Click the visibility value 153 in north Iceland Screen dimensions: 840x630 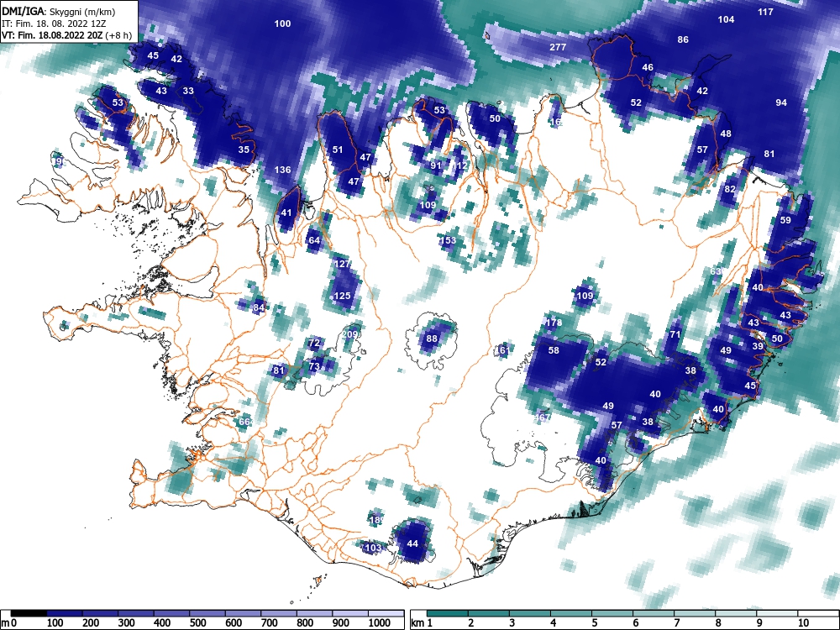(x=448, y=240)
